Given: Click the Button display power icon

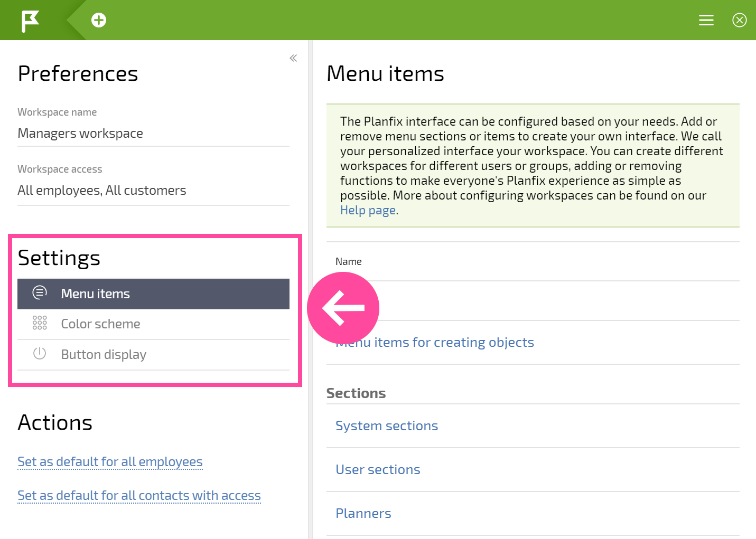Looking at the screenshot, I should [x=40, y=353].
